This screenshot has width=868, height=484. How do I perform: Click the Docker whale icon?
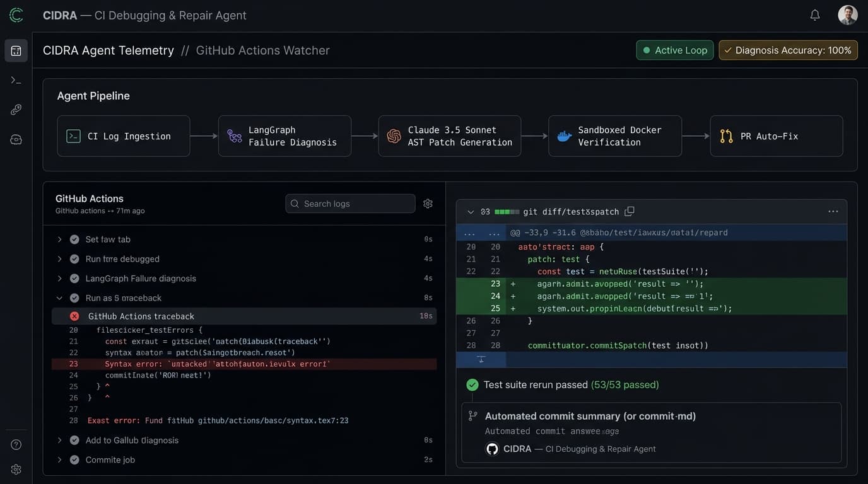click(x=565, y=136)
